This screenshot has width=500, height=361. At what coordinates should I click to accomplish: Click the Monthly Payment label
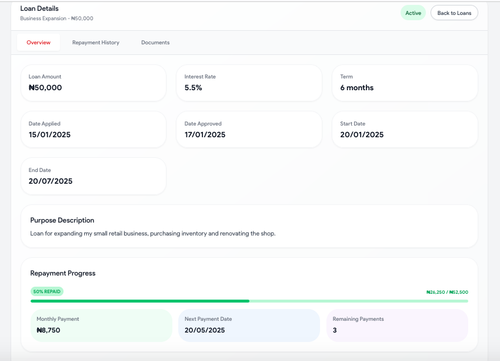[58, 319]
